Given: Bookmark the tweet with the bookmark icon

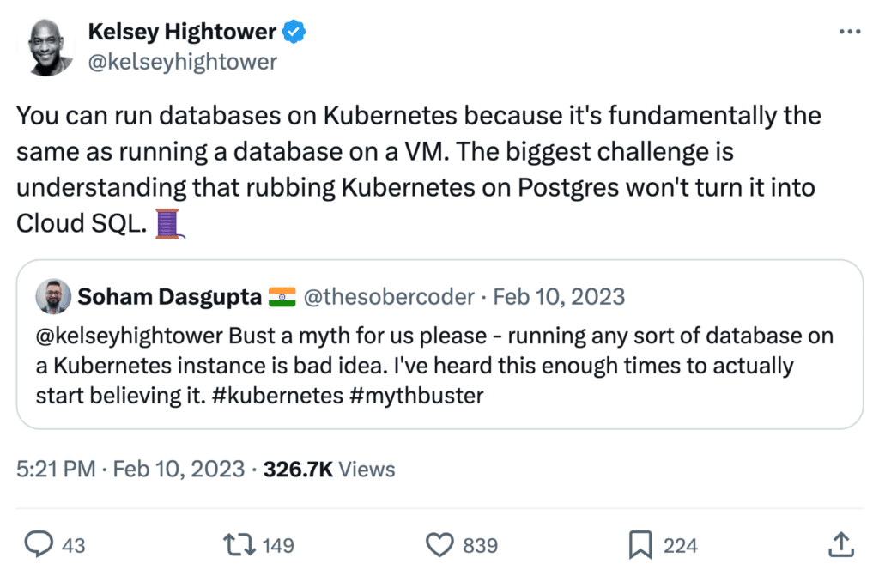Looking at the screenshot, I should click(639, 544).
